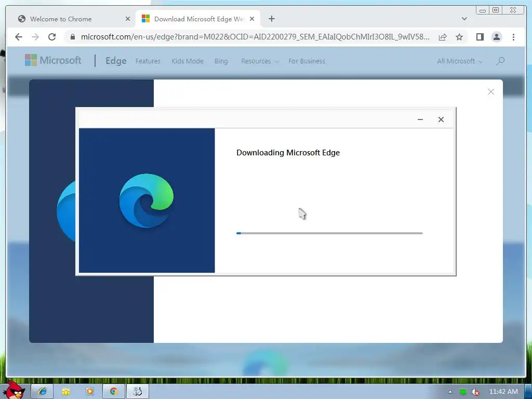Open the Kids Mode link
532x399 pixels.
coord(187,61)
